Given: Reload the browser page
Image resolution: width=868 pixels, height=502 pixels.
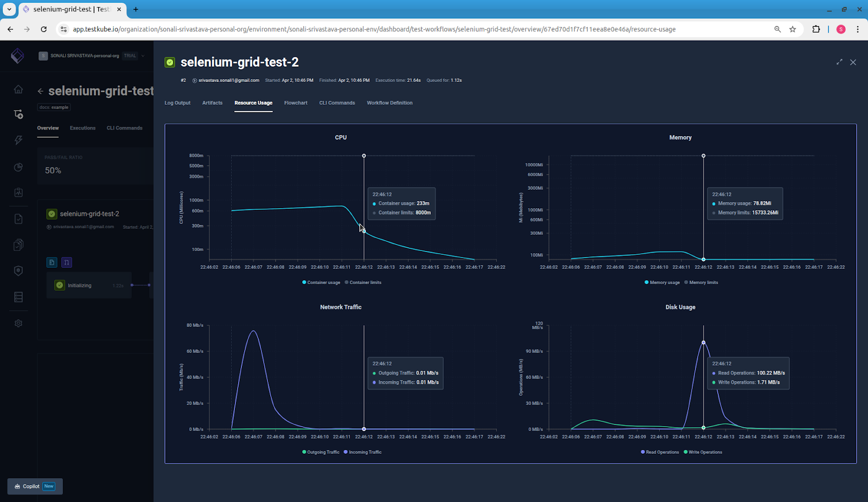Looking at the screenshot, I should pyautogui.click(x=44, y=29).
